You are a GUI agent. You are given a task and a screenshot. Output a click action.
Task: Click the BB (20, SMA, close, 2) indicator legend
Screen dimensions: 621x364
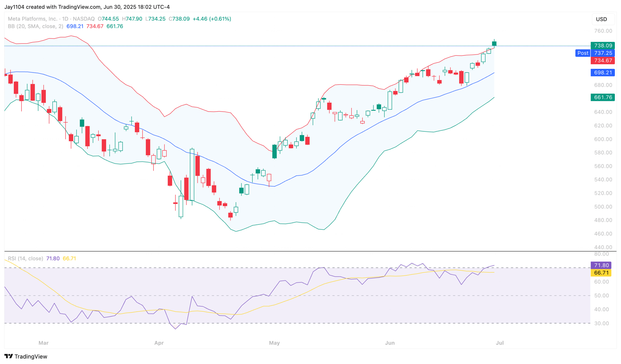tap(35, 26)
